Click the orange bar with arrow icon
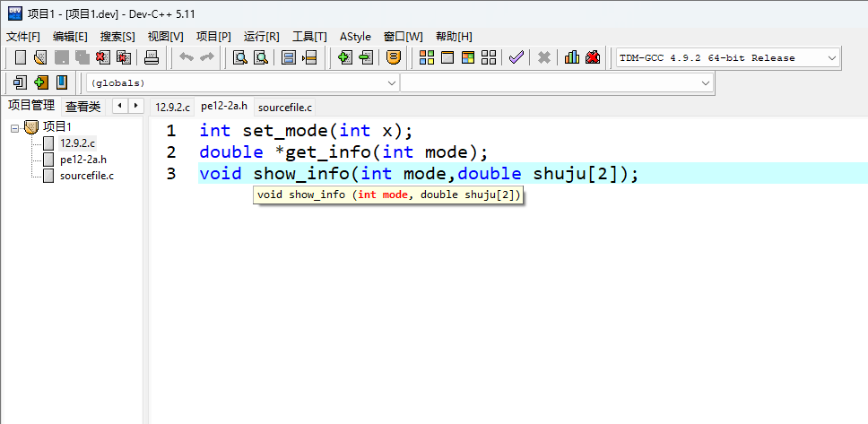Viewport: 868px width, 424px height. point(309,57)
